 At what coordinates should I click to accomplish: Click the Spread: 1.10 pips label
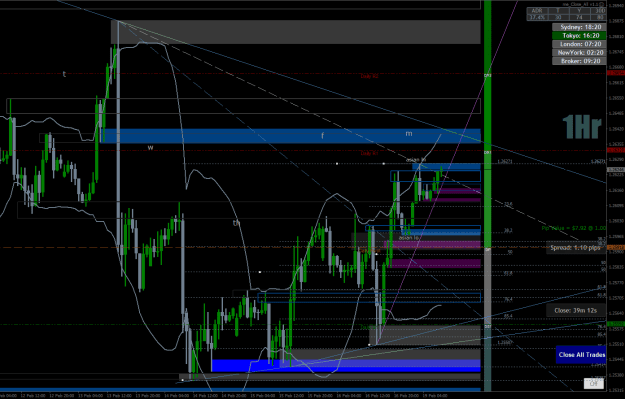(x=575, y=248)
